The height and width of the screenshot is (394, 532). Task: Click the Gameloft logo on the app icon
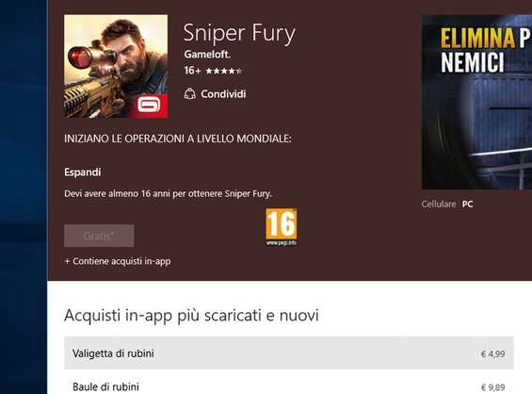click(x=150, y=106)
